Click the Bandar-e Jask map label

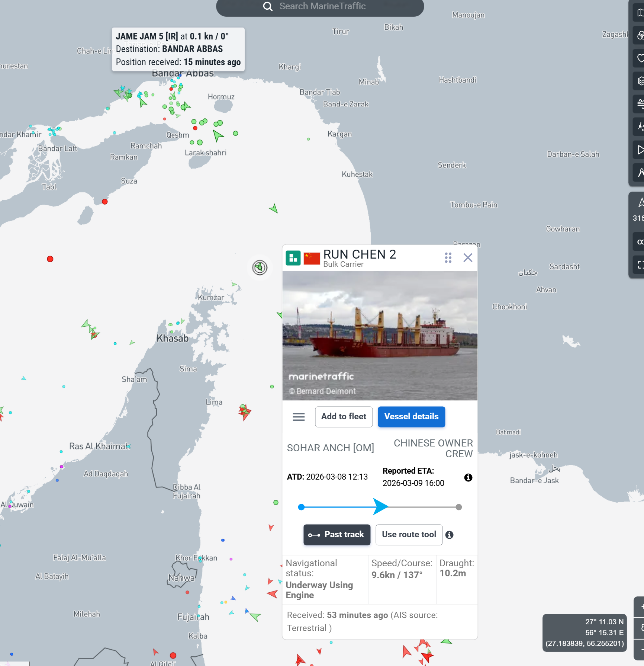(534, 480)
